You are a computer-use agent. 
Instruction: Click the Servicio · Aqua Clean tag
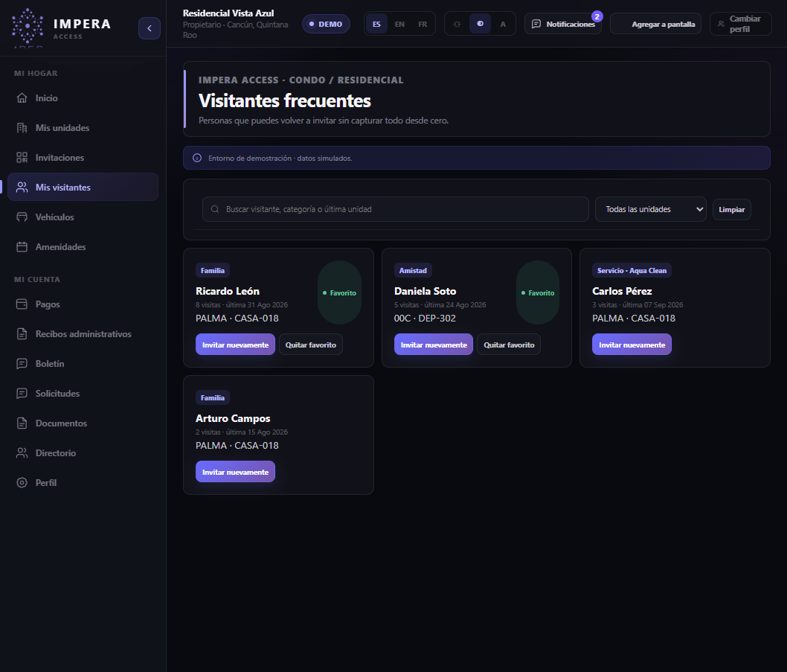632,270
